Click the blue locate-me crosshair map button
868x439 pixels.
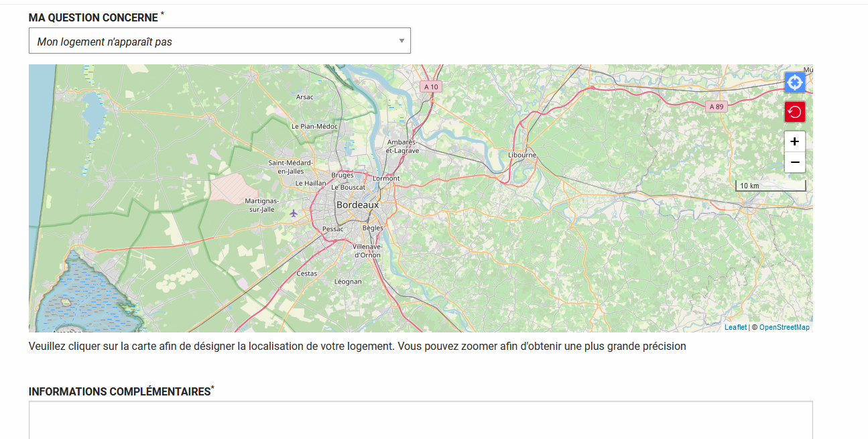pyautogui.click(x=795, y=82)
